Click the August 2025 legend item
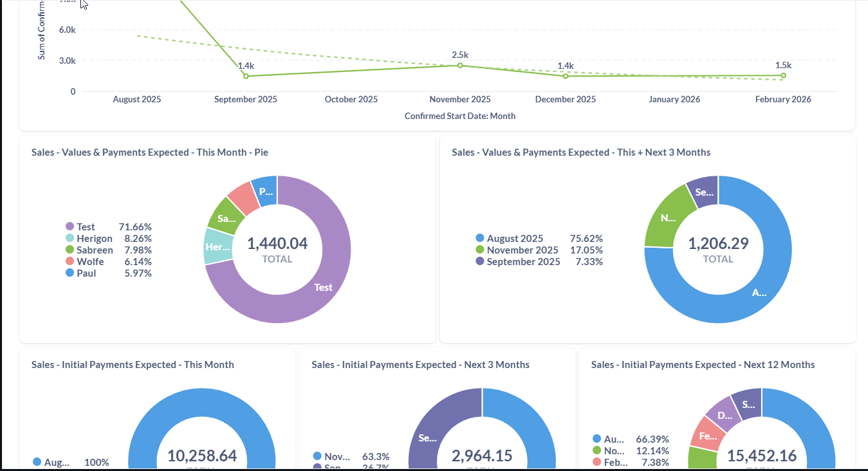The image size is (868, 471). coord(515,238)
